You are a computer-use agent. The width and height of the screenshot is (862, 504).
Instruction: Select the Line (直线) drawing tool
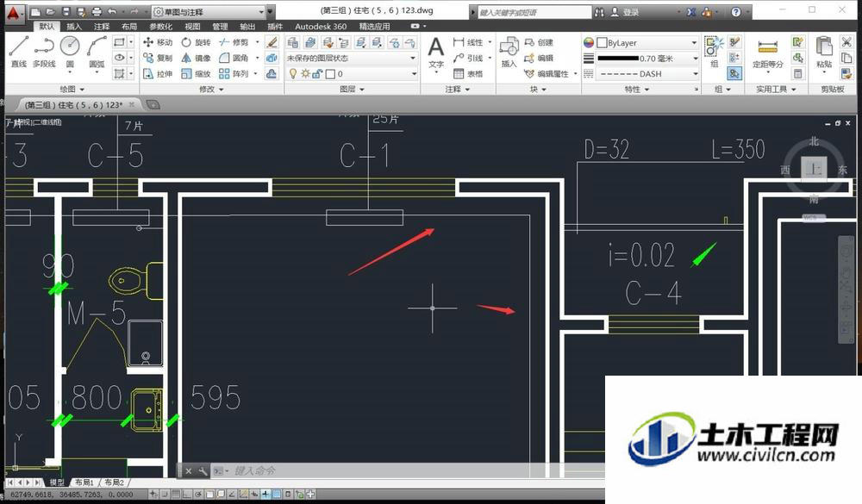coord(19,52)
